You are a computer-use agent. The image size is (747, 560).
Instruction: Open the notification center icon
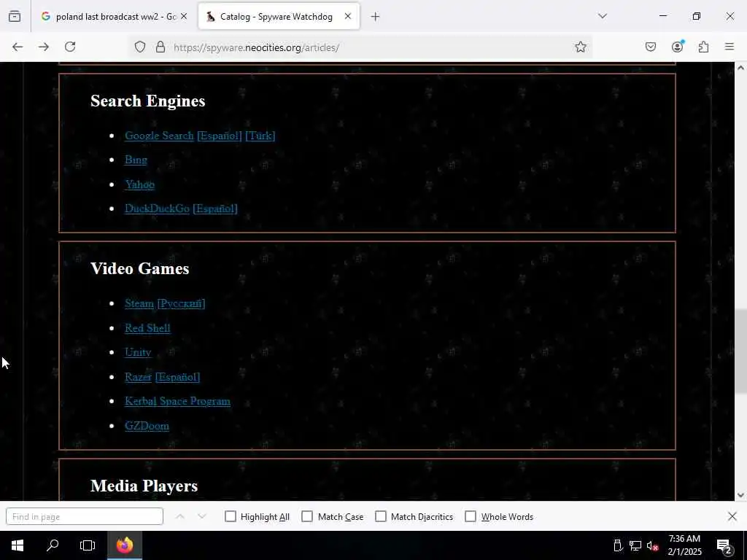[x=724, y=546]
